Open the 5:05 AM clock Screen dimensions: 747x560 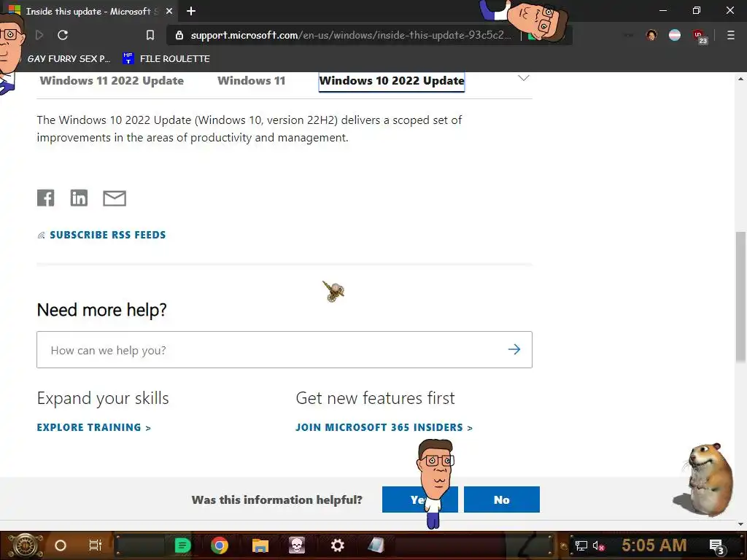pyautogui.click(x=654, y=545)
